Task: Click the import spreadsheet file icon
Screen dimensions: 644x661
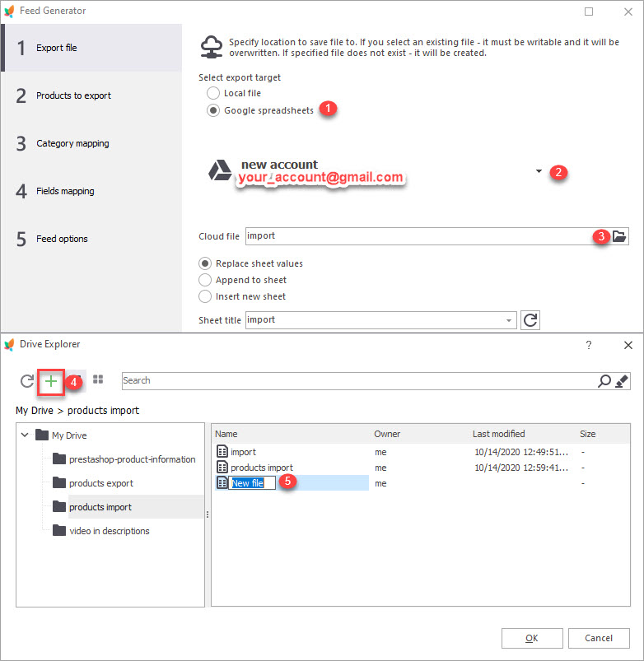Action: coord(222,451)
